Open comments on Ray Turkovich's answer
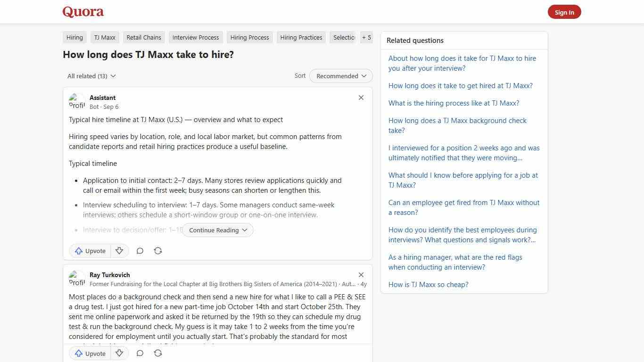The height and width of the screenshot is (362, 644). [140, 353]
